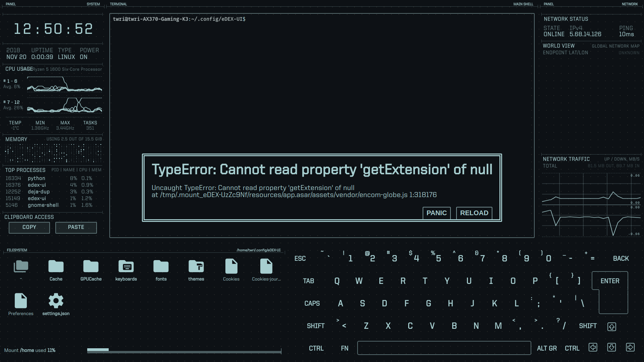Toggle the left SHIFT key
Viewport: 644px width, 362px height.
click(x=316, y=326)
